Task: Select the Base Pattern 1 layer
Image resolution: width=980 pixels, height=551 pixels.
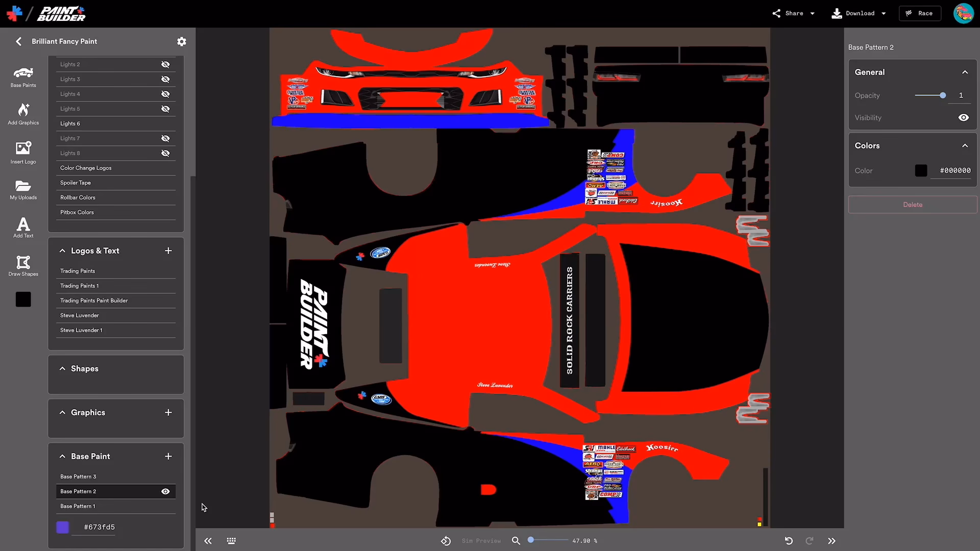Action: [116, 506]
